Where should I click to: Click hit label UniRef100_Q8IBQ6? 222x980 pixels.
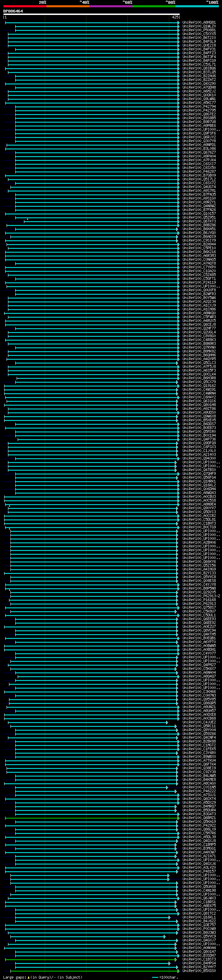(x=199, y=68)
